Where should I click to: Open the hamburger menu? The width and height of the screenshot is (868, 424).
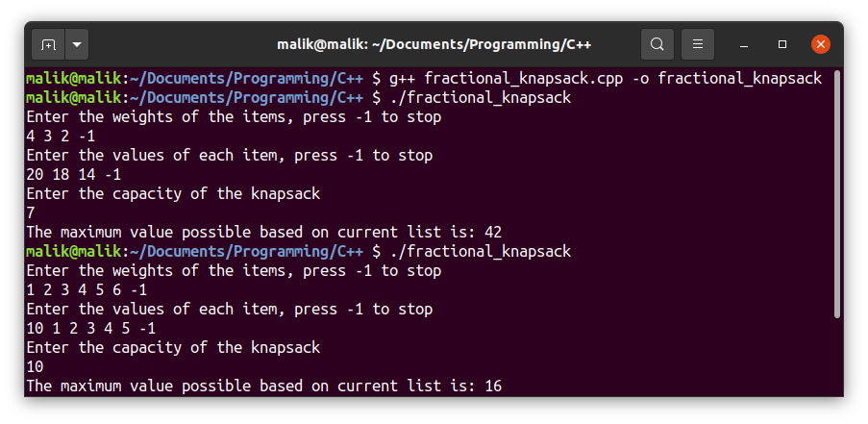click(x=698, y=44)
